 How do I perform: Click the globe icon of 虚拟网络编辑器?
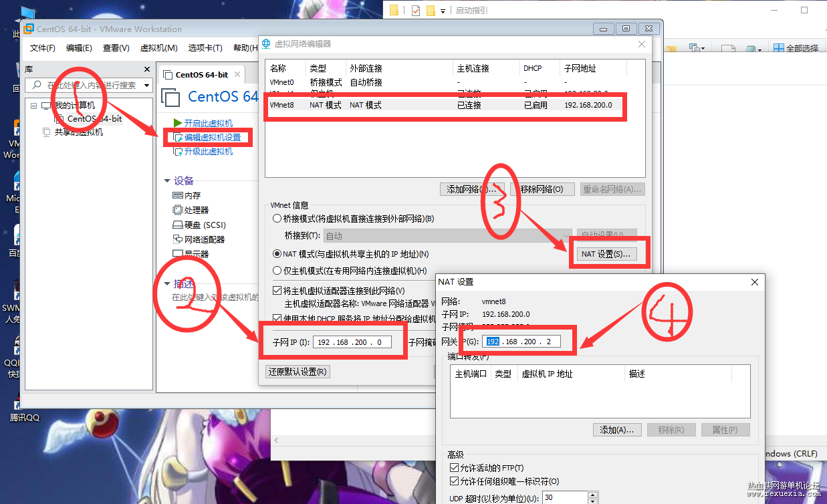tap(266, 44)
